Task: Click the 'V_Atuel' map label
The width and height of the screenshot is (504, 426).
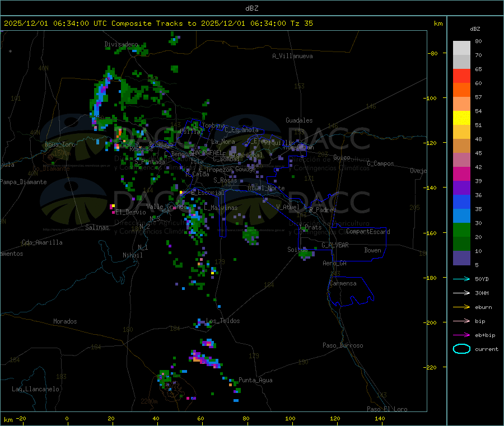Action: tap(288, 207)
